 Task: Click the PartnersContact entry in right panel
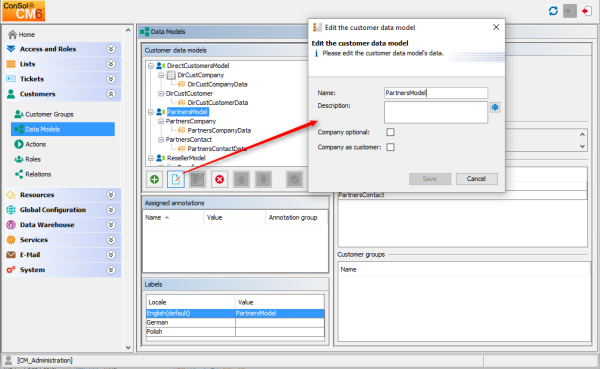[x=462, y=195]
